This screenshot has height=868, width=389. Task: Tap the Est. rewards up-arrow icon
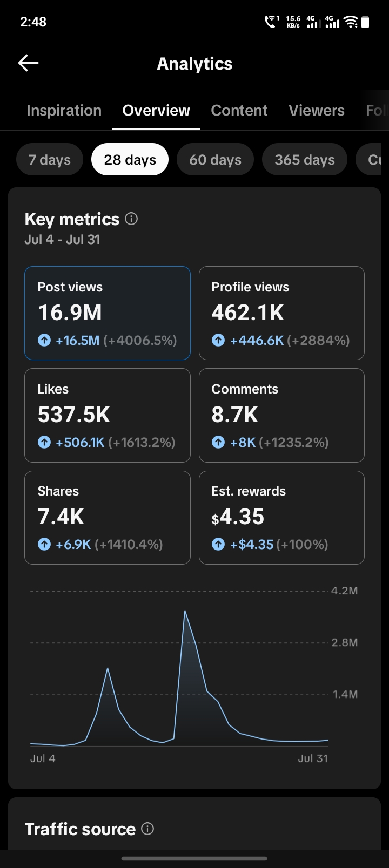point(218,544)
